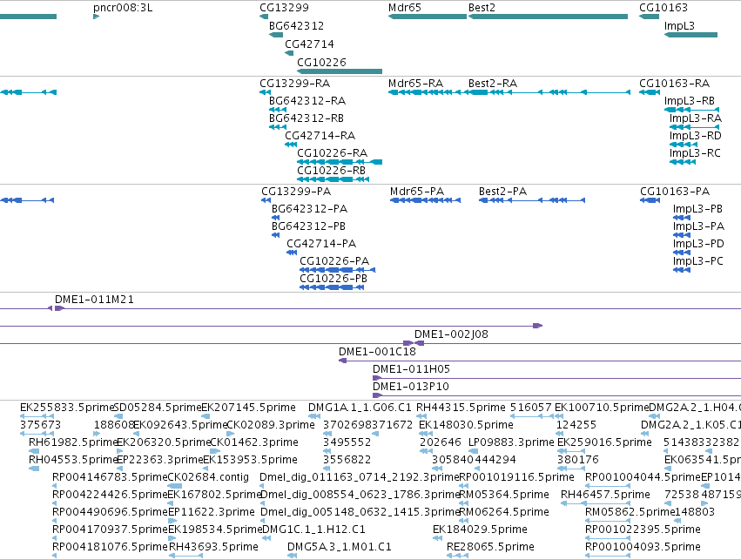Select EST RP004224426.5prime

(54, 503)
